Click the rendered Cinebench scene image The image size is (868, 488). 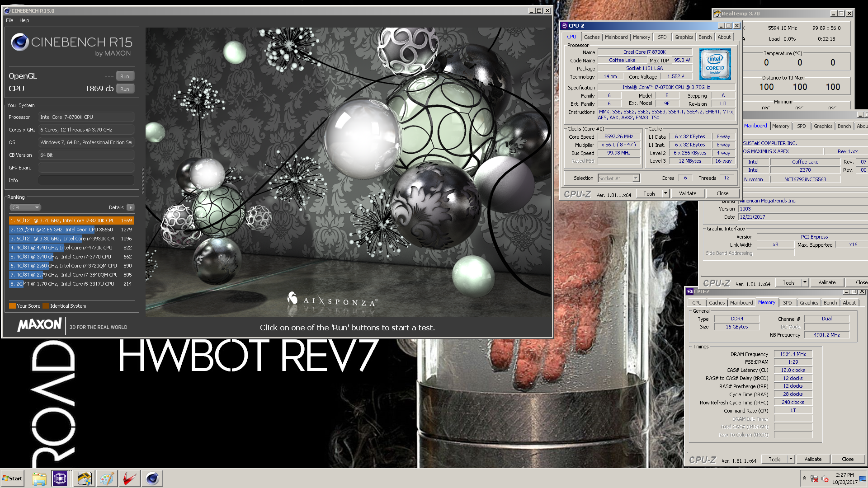[349, 172]
